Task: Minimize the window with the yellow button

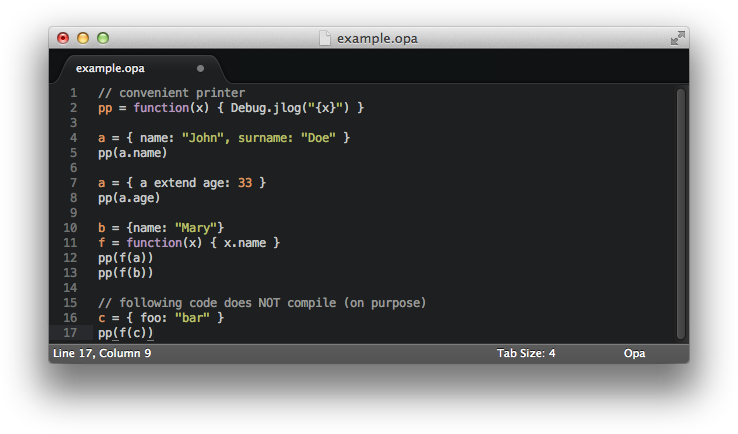Action: coord(82,39)
